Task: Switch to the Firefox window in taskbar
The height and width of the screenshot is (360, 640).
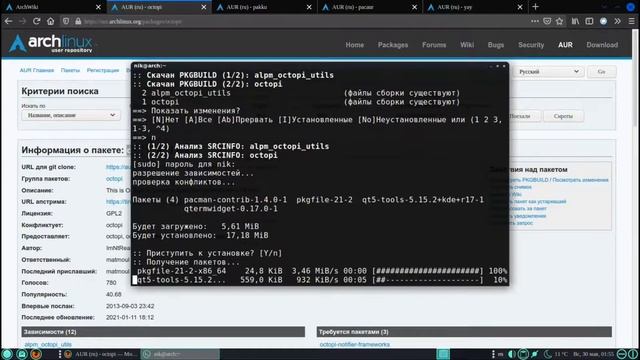Action: [100, 354]
